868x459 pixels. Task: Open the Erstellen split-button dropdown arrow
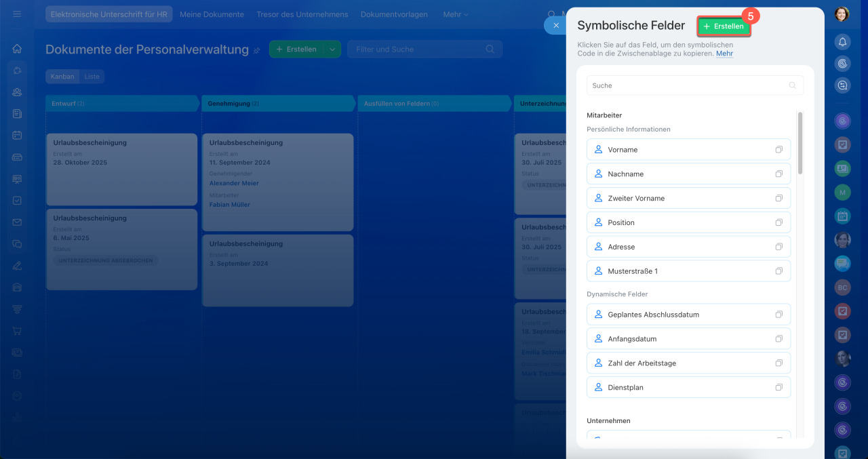(332, 49)
